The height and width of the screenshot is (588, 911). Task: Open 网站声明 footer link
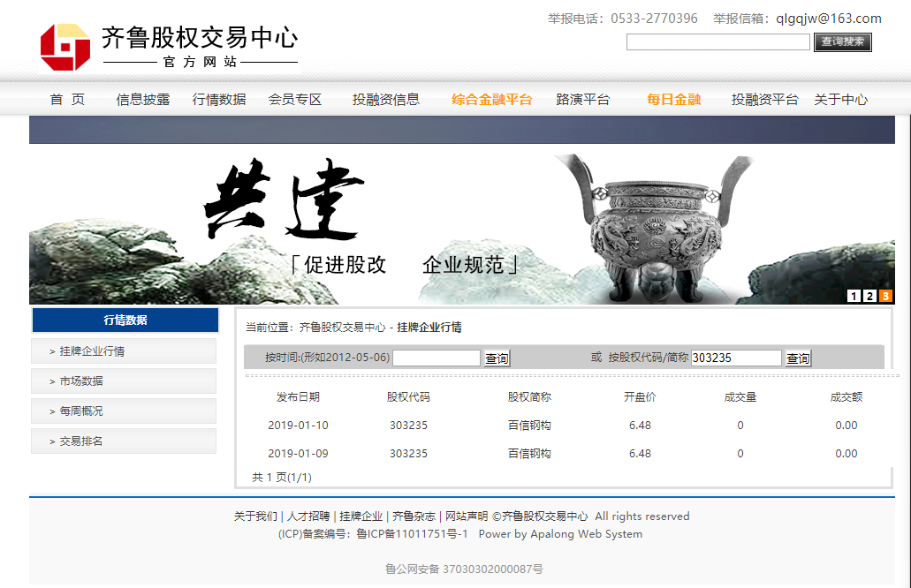click(467, 516)
